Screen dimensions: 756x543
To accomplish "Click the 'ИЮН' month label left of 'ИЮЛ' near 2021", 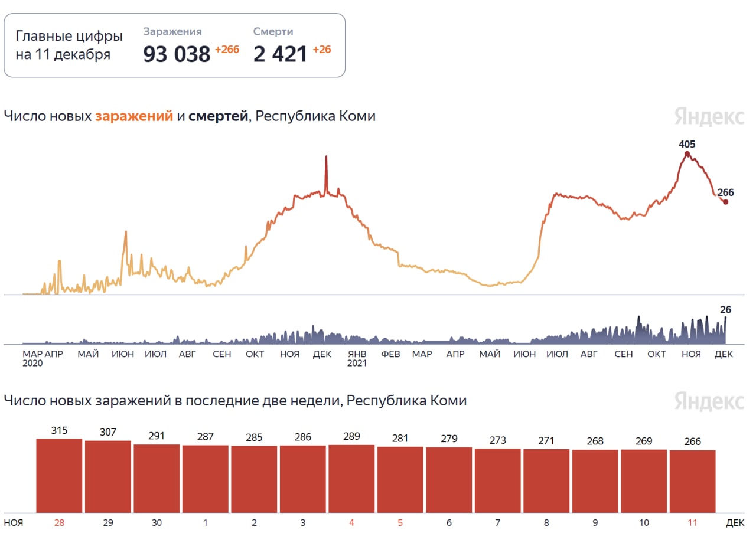I will pos(524,354).
